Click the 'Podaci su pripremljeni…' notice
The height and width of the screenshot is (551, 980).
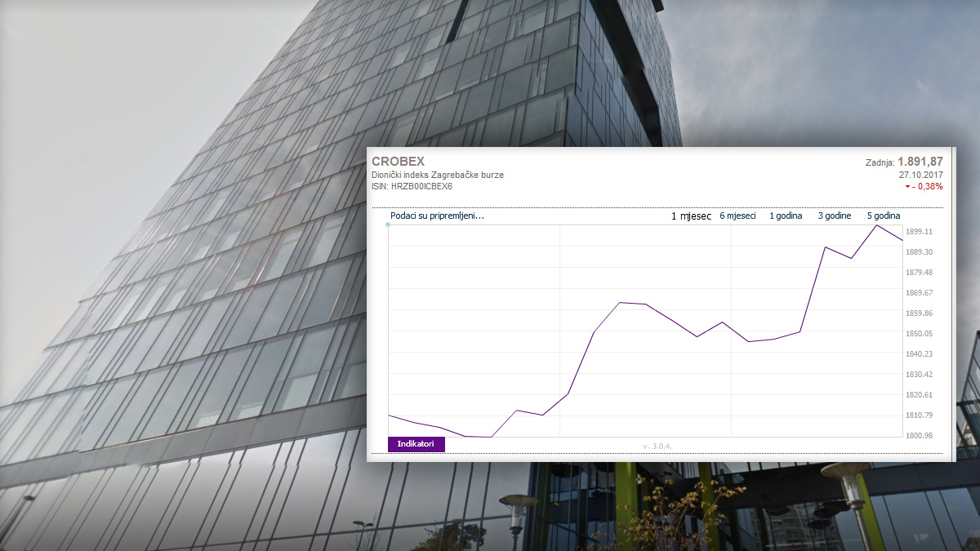438,216
